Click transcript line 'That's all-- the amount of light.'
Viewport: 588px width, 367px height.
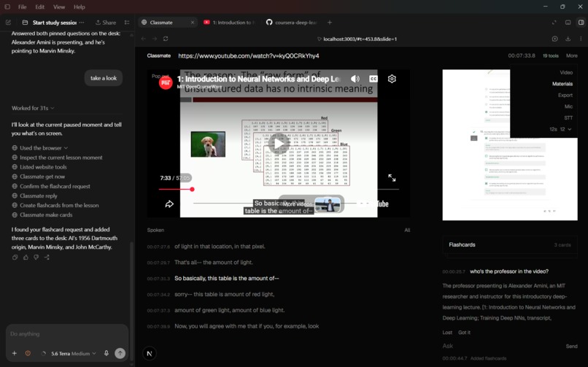coord(213,263)
